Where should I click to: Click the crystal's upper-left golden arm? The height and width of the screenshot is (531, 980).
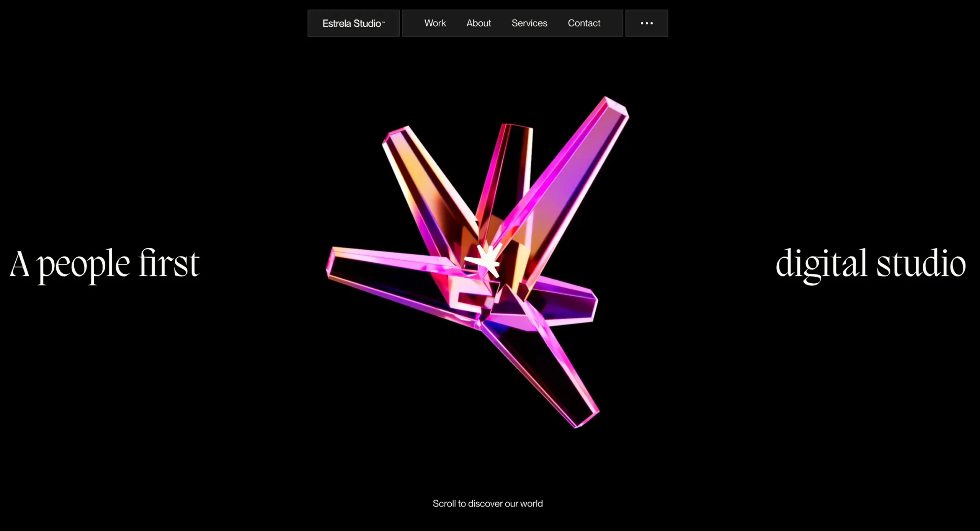tap(425, 180)
